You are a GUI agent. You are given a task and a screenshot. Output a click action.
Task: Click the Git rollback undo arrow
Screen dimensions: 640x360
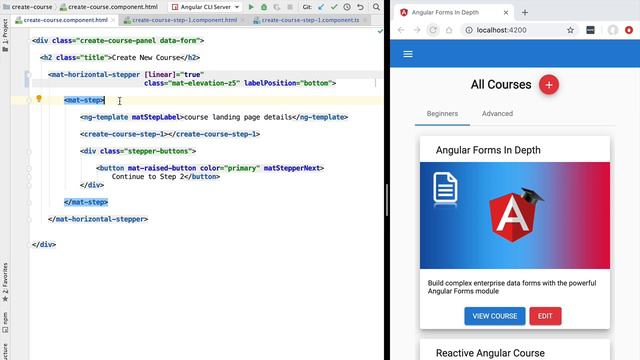coord(360,7)
